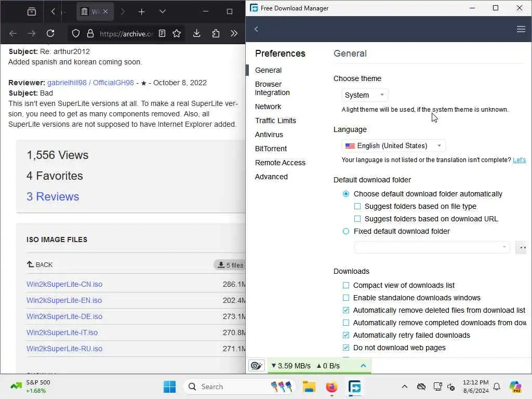Click the Win2kSuperLite-RU.iso link

(x=64, y=349)
